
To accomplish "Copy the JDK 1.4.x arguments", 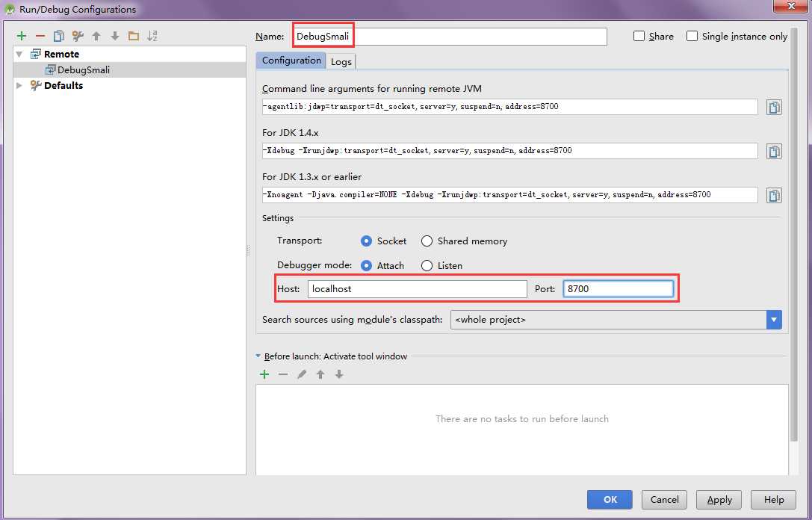I will click(774, 151).
